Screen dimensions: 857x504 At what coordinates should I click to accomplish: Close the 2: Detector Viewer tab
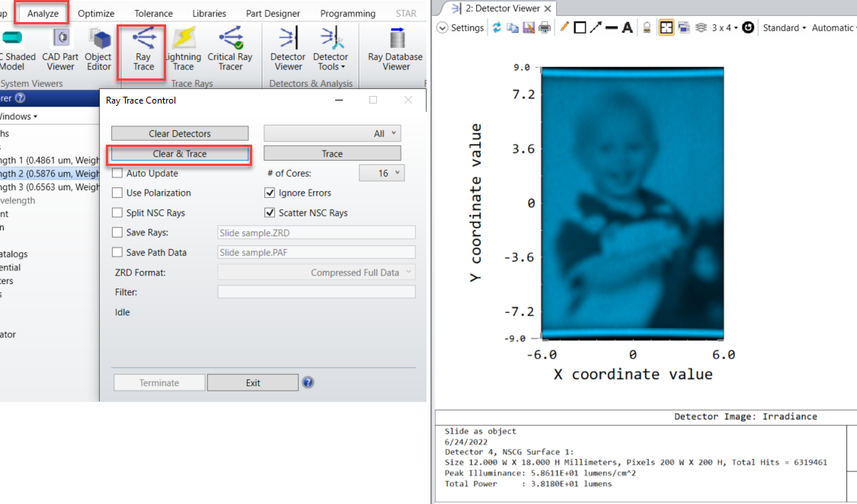pos(548,8)
